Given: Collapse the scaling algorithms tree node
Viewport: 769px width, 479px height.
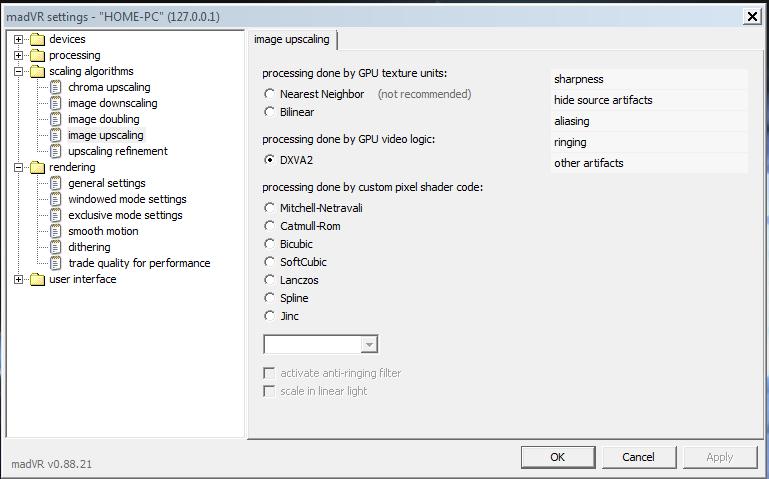Looking at the screenshot, I should coord(18,71).
